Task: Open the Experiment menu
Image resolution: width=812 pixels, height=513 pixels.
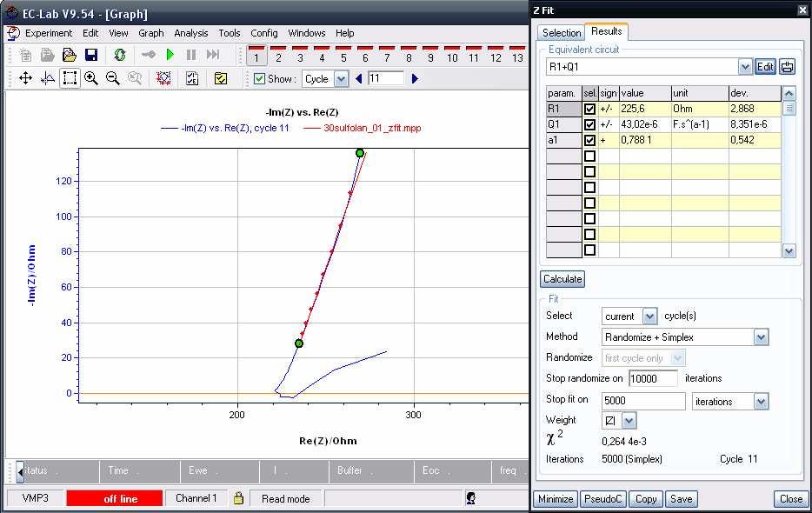Action: click(49, 33)
